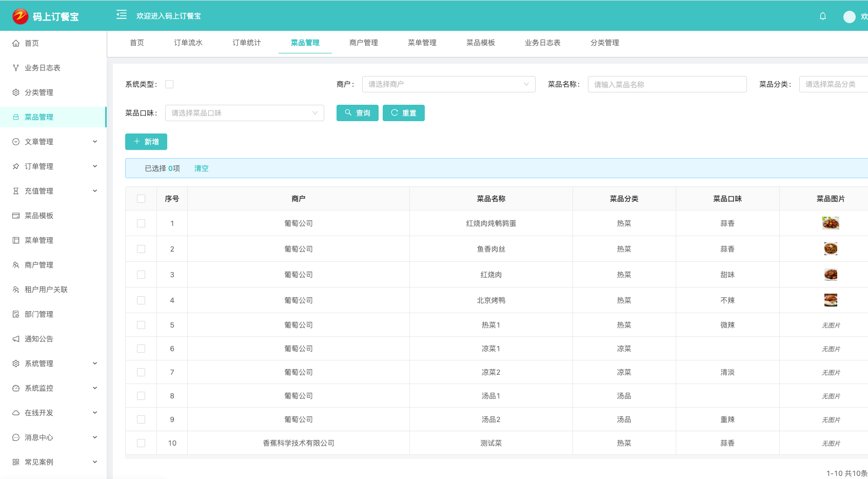Click the 码上订餐宝 logo icon
868x479 pixels.
click(x=21, y=16)
